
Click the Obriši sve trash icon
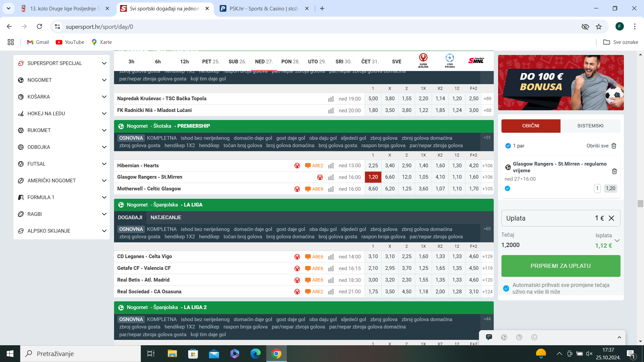tap(614, 146)
